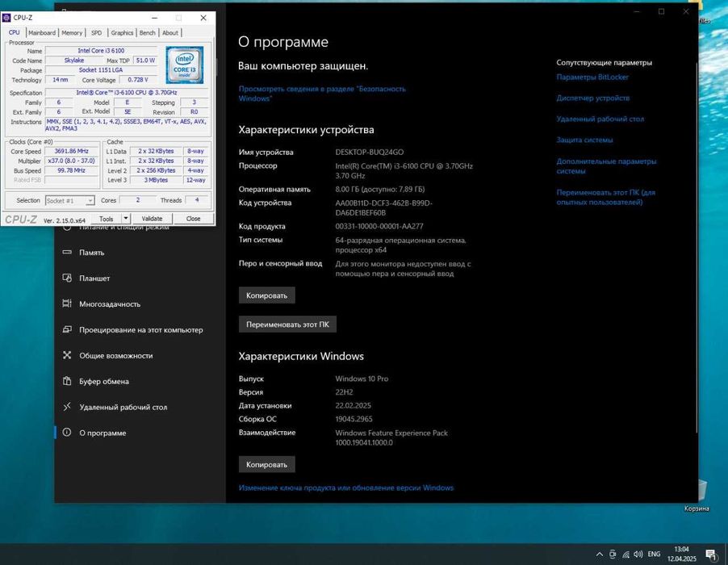The width and height of the screenshot is (728, 565).
Task: Open Просмотреть сведения в разделе Безопасность Windows link
Action: (322, 94)
